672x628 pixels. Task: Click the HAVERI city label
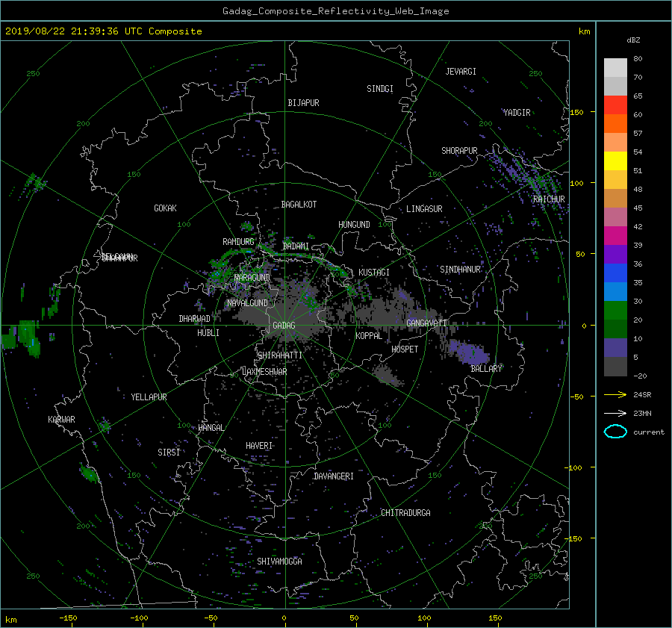(x=259, y=446)
